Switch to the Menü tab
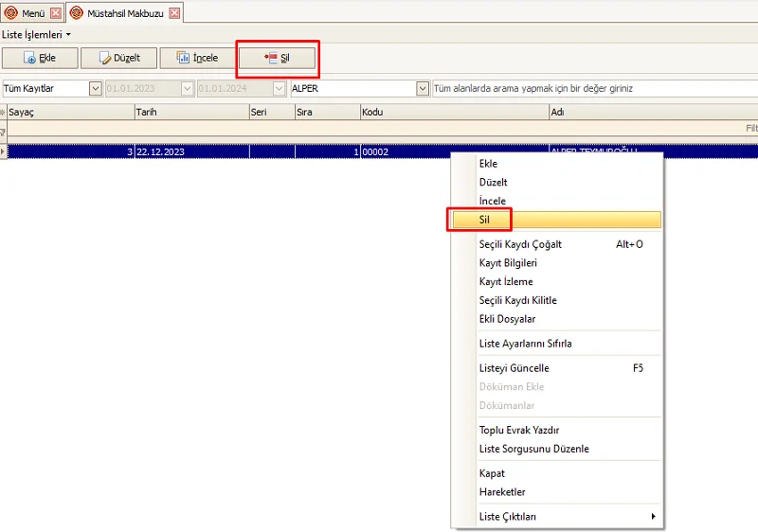Viewport: 758px width, 532px height. [27, 13]
